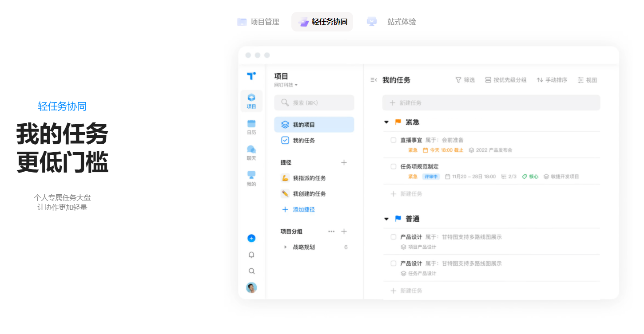The width and height of the screenshot is (644, 334).
Task: Check the 产品设计 task above 项目产品设计
Action: point(394,237)
